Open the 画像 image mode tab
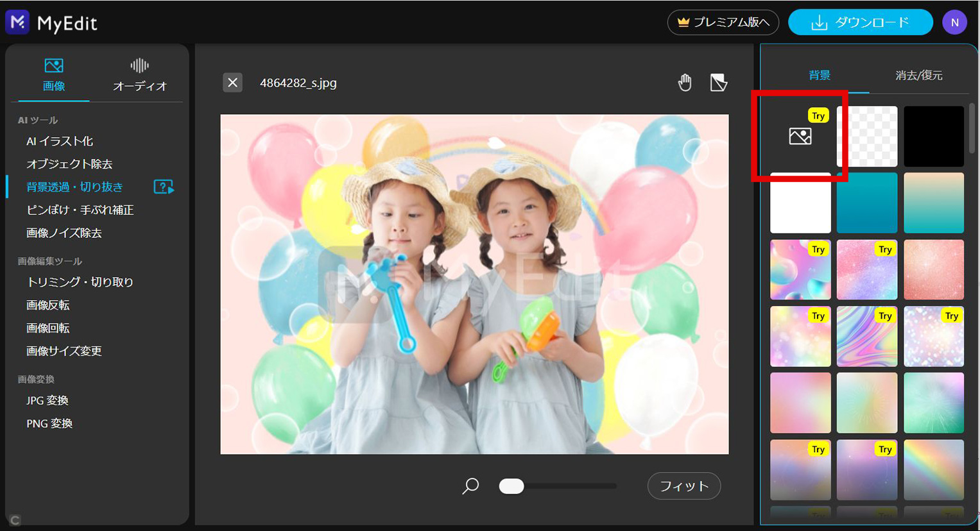This screenshot has width=980, height=531. [54, 75]
